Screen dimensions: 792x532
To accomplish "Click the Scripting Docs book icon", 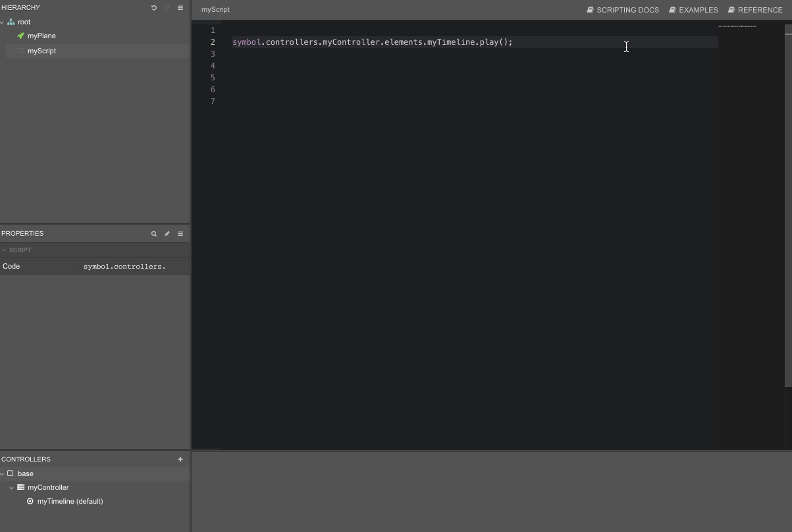I will (x=591, y=10).
